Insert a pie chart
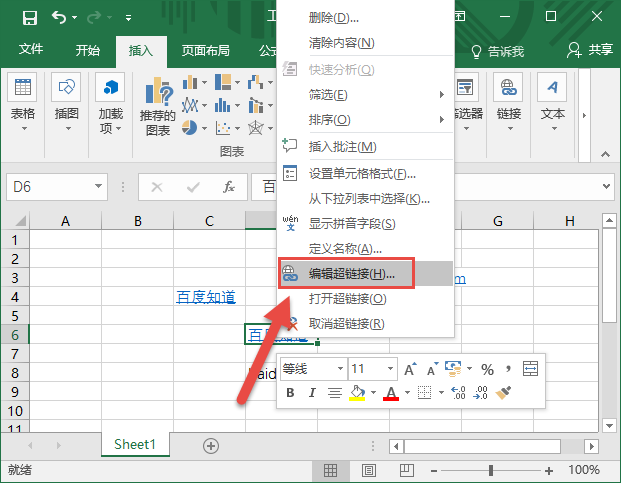 (x=190, y=128)
